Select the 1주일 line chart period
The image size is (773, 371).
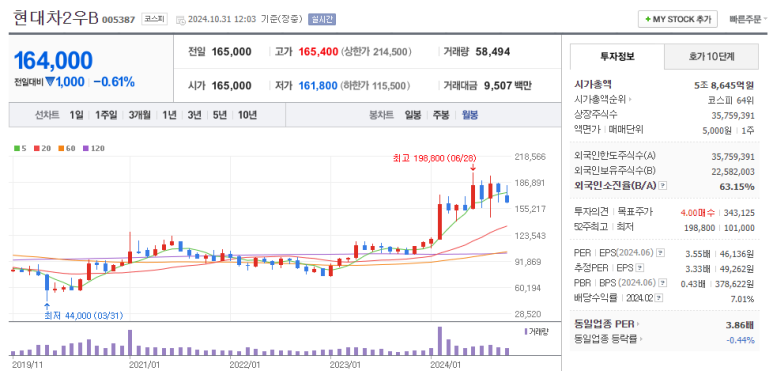tap(106, 115)
